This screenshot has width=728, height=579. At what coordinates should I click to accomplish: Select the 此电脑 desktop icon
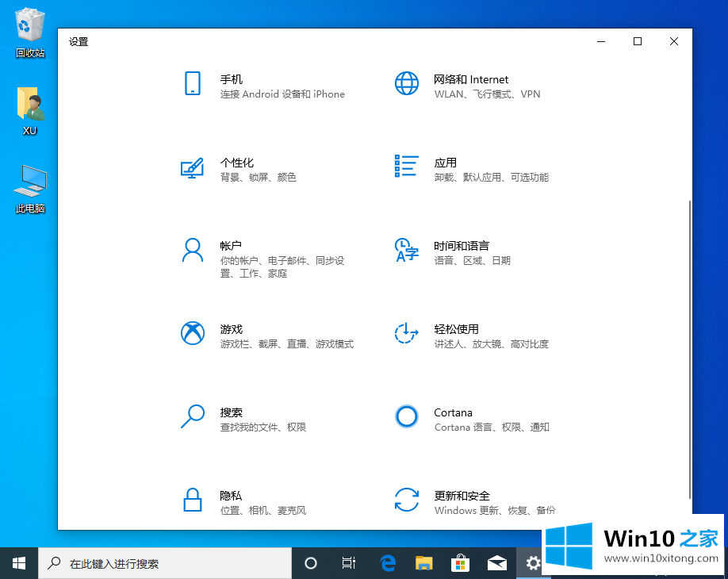point(30,189)
